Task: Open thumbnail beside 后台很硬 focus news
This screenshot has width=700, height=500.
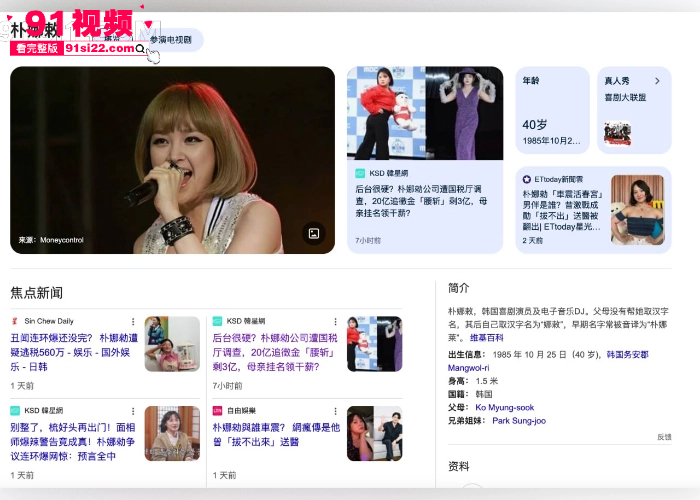Action: (375, 344)
